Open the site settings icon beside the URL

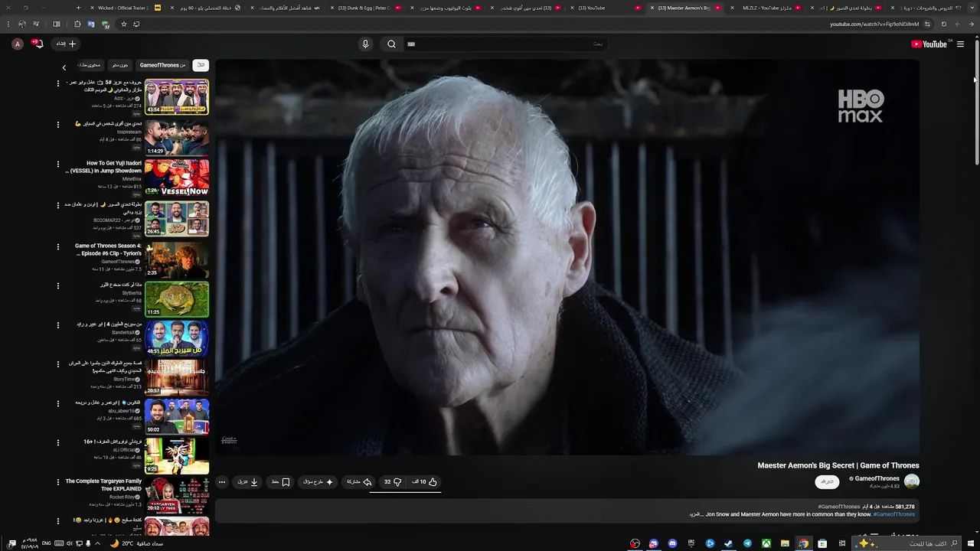(x=927, y=24)
